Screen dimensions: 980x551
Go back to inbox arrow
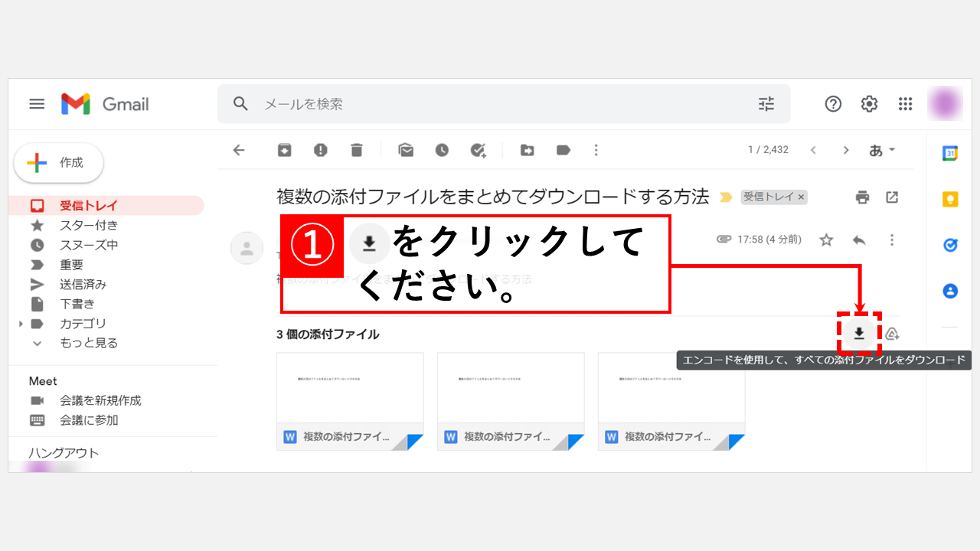(x=239, y=150)
